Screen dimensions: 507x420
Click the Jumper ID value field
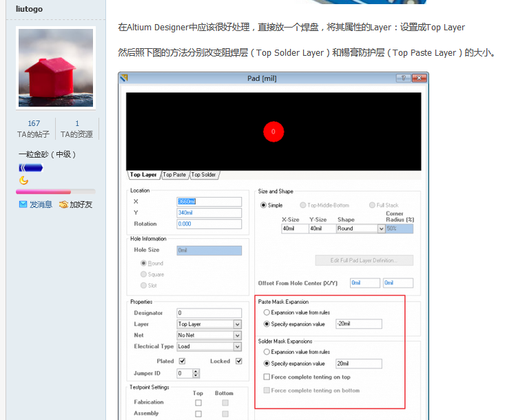185,373
